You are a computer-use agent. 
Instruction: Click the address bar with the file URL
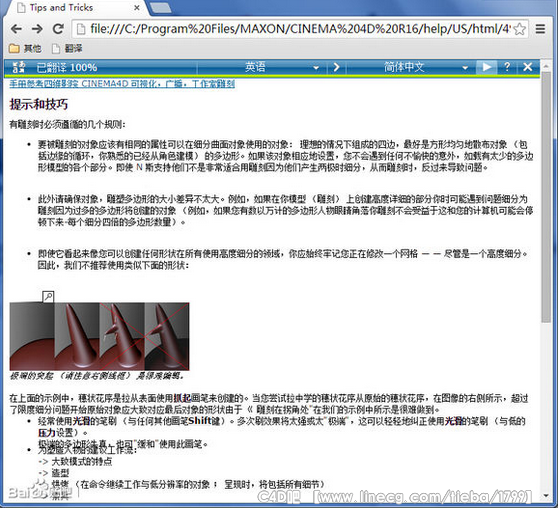click(x=300, y=28)
